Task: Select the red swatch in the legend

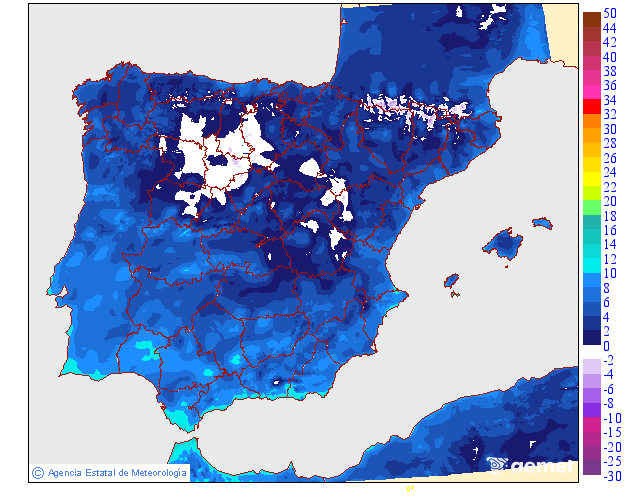Action: pyautogui.click(x=591, y=105)
